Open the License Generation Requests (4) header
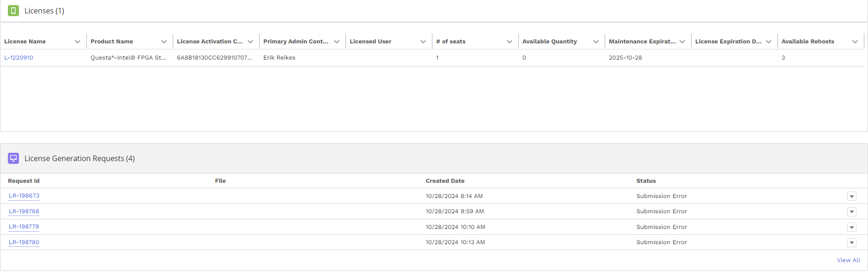Image resolution: width=868 pixels, height=276 pixels. [79, 158]
